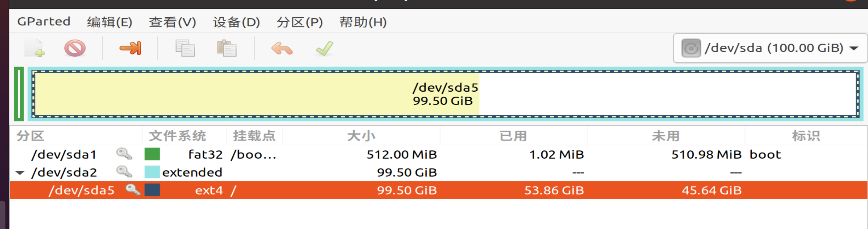The image size is (868, 229).
Task: Select the /dev/sda5 block in disk map
Action: pyautogui.click(x=445, y=94)
